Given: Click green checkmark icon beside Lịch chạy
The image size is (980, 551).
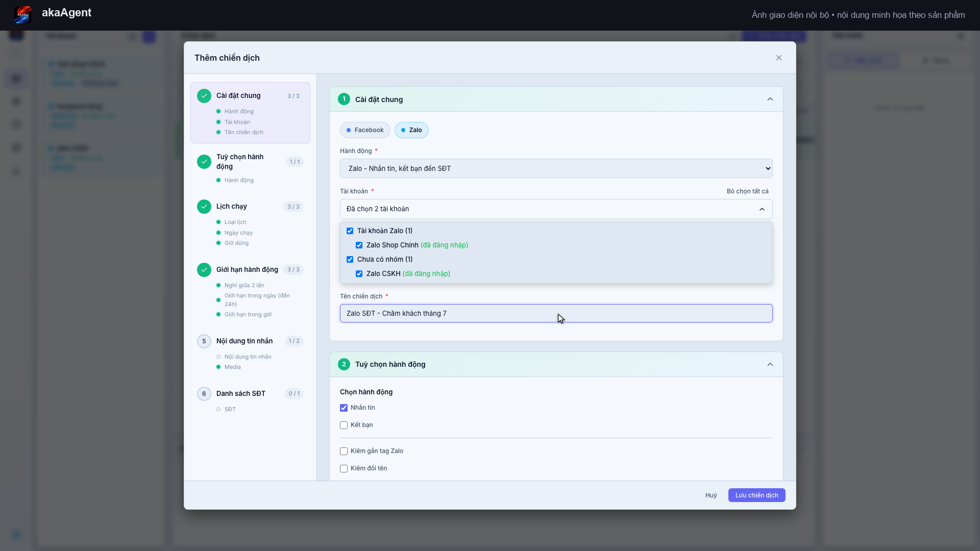Looking at the screenshot, I should (204, 207).
